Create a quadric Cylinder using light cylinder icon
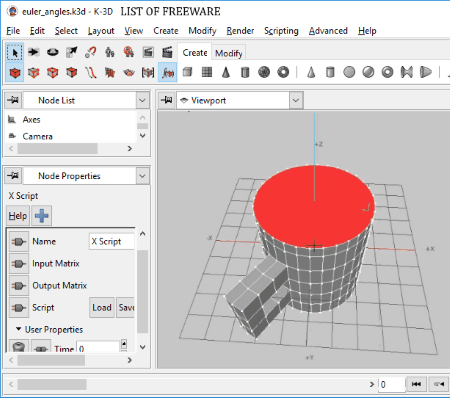The height and width of the screenshot is (398, 450). tap(330, 72)
